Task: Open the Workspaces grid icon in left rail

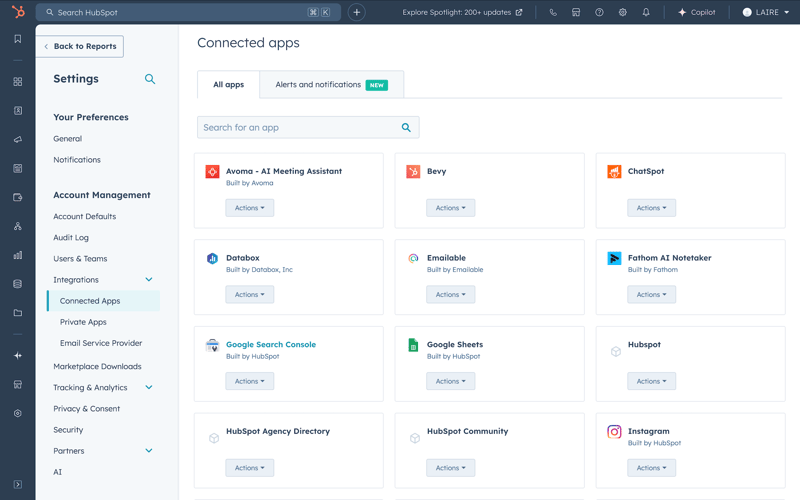Action: point(18,82)
